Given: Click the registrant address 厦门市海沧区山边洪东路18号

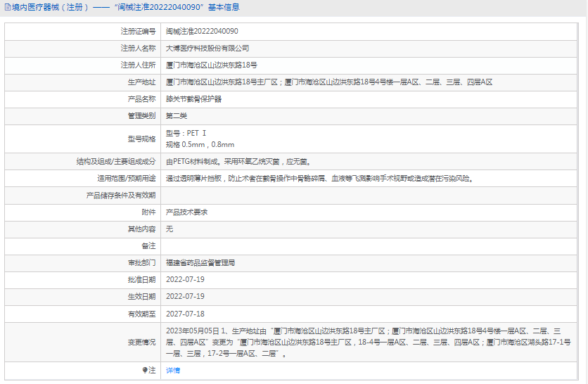Looking at the screenshot, I should [x=212, y=65].
